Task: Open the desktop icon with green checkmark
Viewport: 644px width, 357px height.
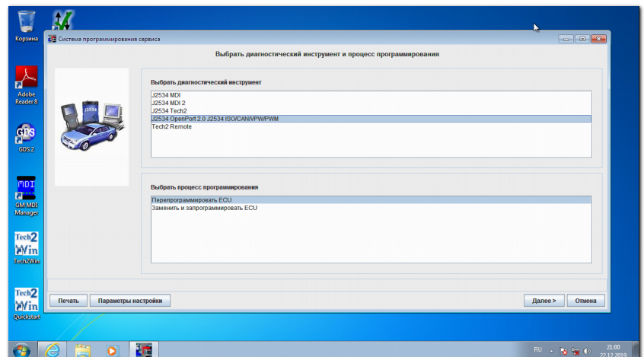Action: 63,20
